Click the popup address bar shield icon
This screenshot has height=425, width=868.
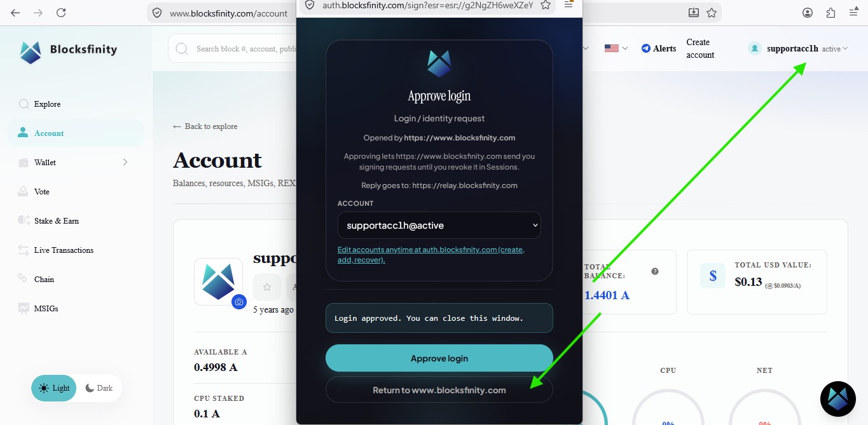point(310,5)
